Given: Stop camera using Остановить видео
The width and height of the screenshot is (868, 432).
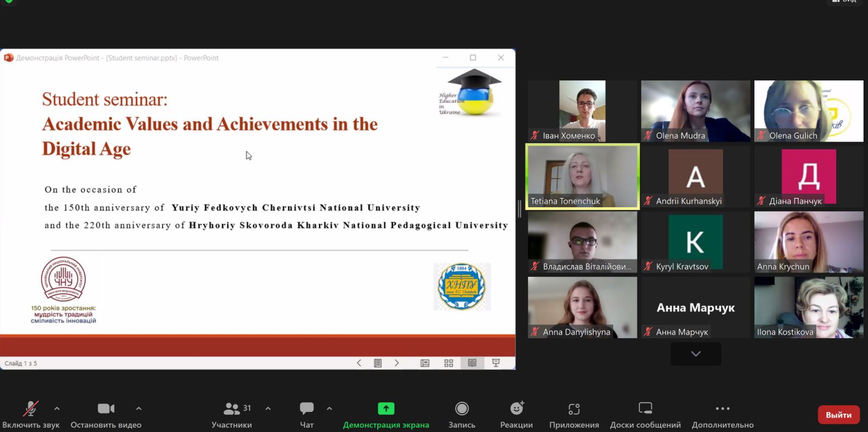Looking at the screenshot, I should pyautogui.click(x=106, y=415).
